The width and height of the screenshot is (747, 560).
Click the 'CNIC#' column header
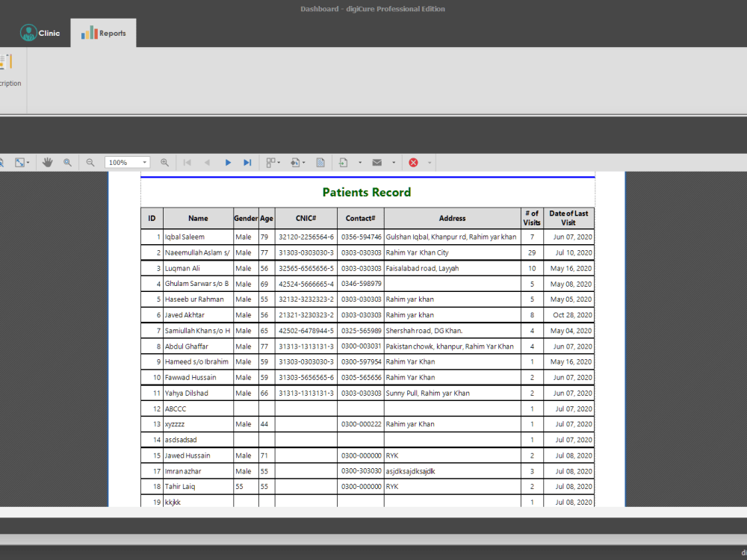pyautogui.click(x=306, y=218)
